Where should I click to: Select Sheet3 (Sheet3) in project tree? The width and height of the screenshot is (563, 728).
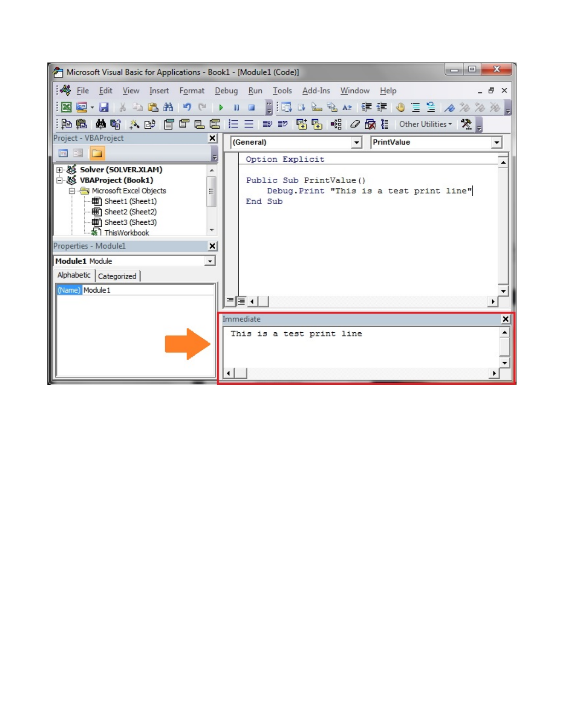[x=130, y=222]
